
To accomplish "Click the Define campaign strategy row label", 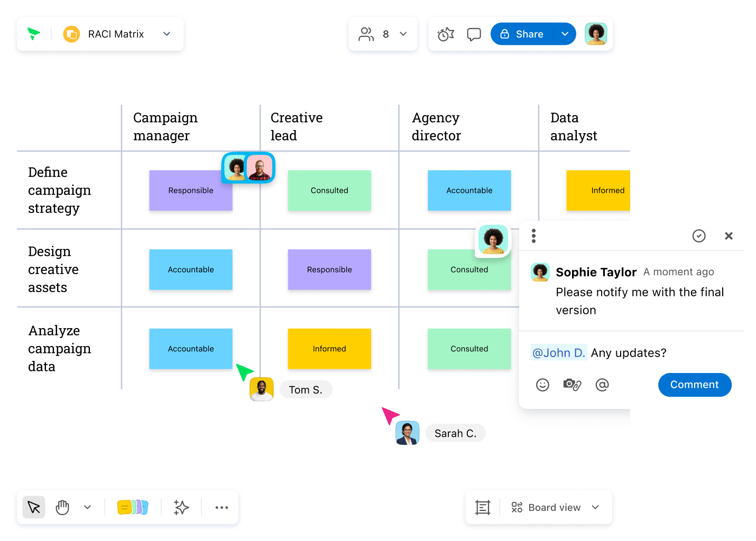I will 59,190.
